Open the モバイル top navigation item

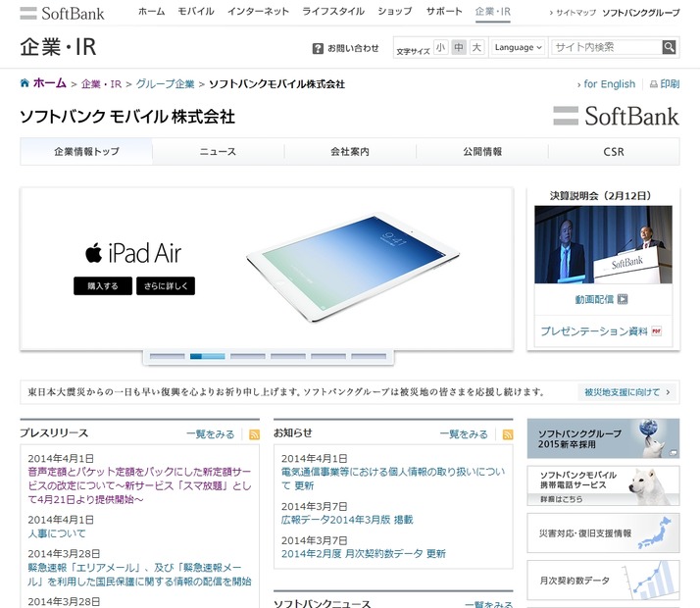pyautogui.click(x=195, y=12)
